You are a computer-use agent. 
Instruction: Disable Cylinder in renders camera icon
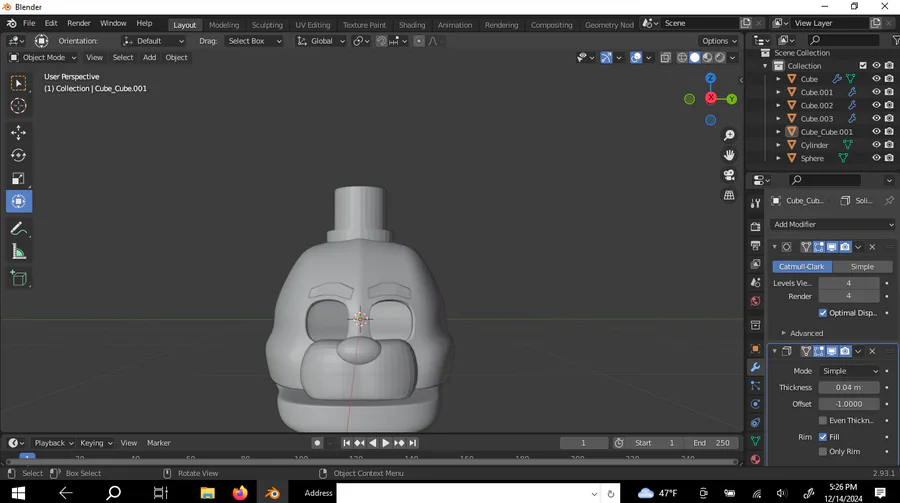pyautogui.click(x=889, y=145)
